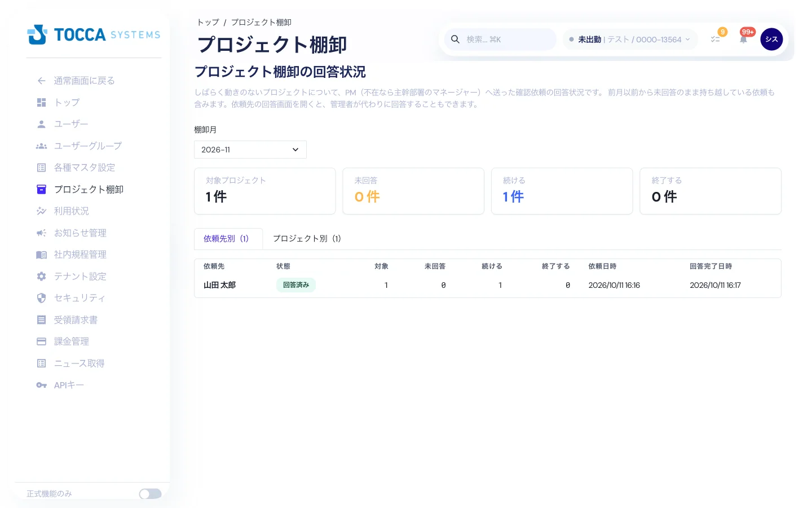
Task: Switch to the プロジェクト別 (1) tab
Action: [307, 239]
